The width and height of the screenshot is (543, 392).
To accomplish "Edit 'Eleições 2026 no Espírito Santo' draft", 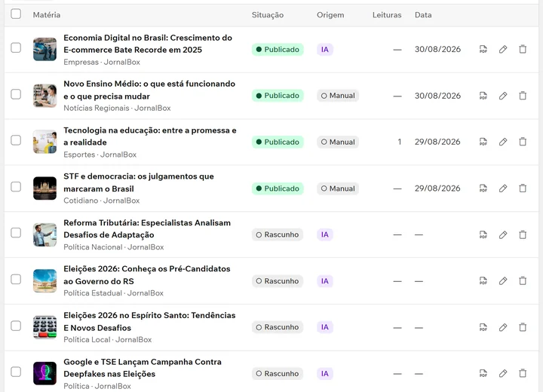I will pos(503,327).
